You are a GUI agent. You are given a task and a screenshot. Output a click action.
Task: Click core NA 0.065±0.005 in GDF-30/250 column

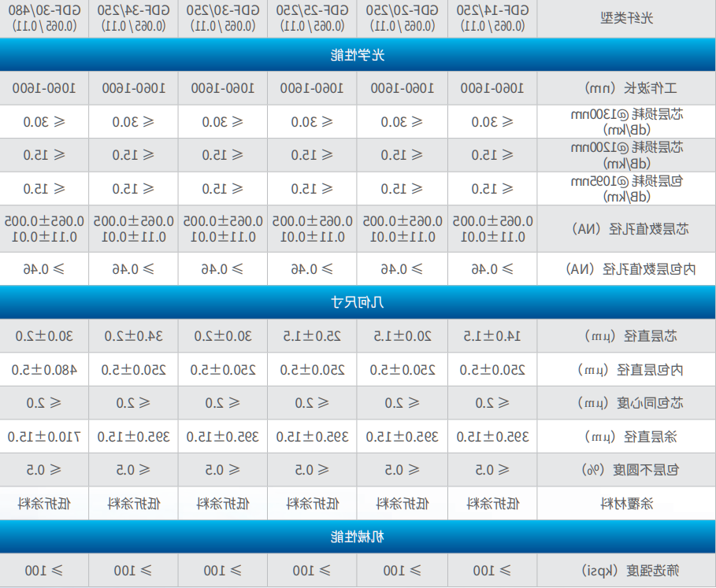tap(223, 221)
